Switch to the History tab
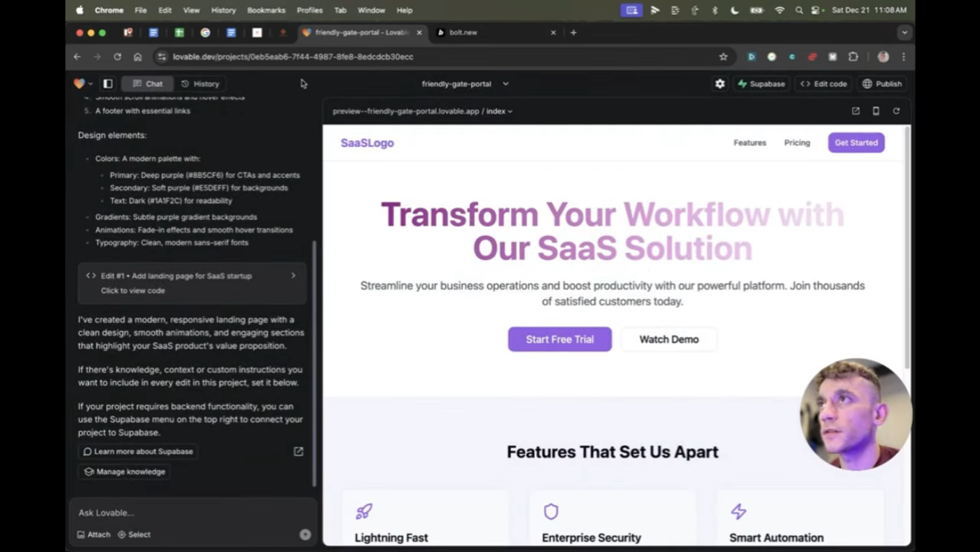This screenshot has width=980, height=552. click(x=200, y=83)
